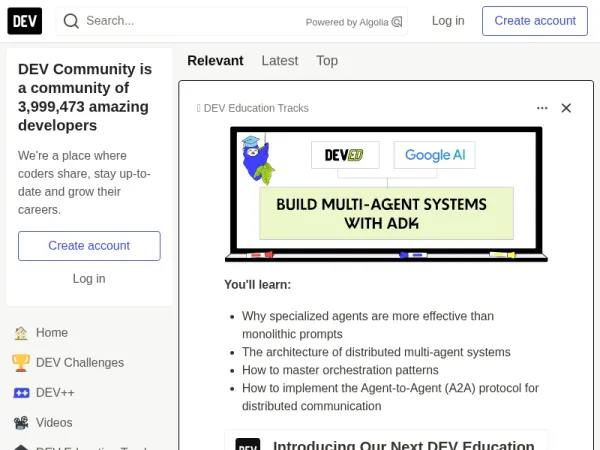Viewport: 600px width, 450px height.
Task: Click the bullet about orchestration patterns
Action: click(x=340, y=370)
